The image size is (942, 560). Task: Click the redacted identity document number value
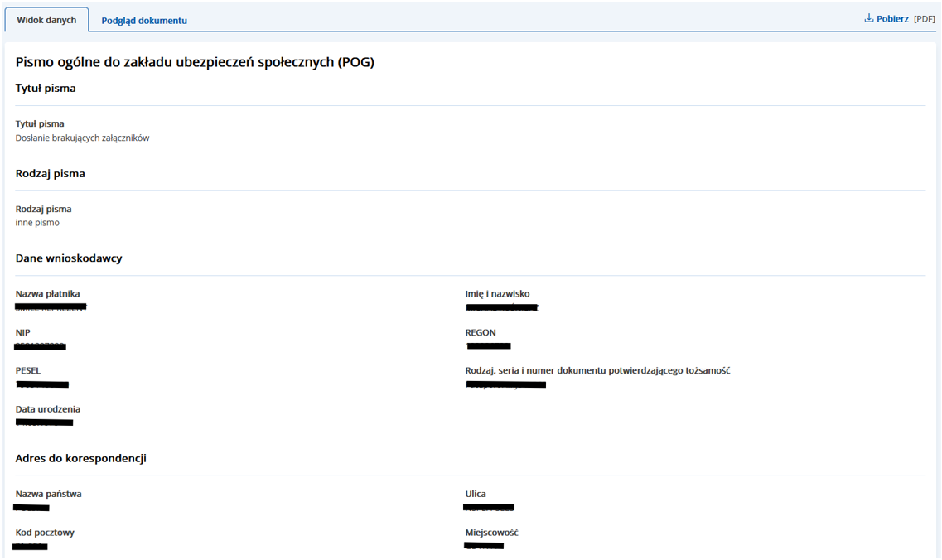pyautogui.click(x=505, y=384)
